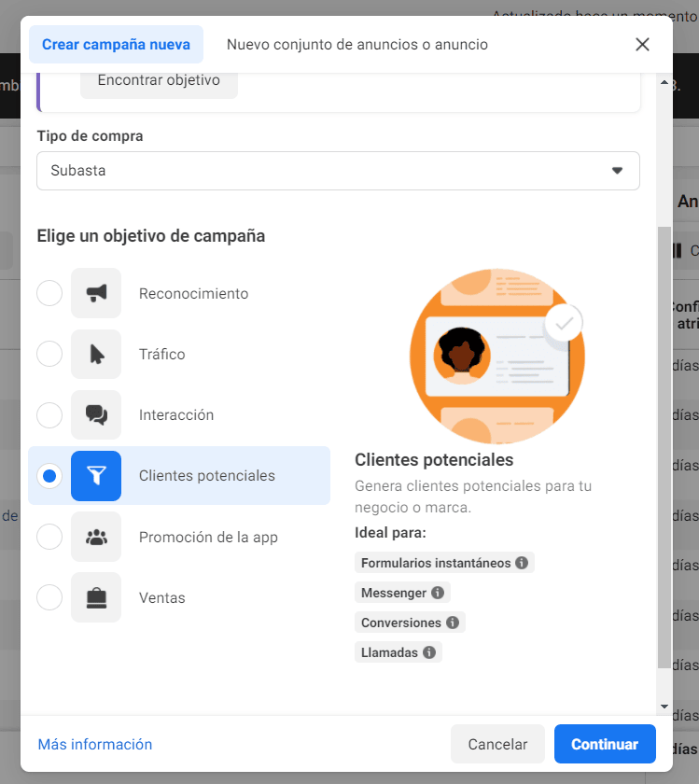Choose the Ventas radio button
The width and height of the screenshot is (699, 784).
pyautogui.click(x=49, y=597)
